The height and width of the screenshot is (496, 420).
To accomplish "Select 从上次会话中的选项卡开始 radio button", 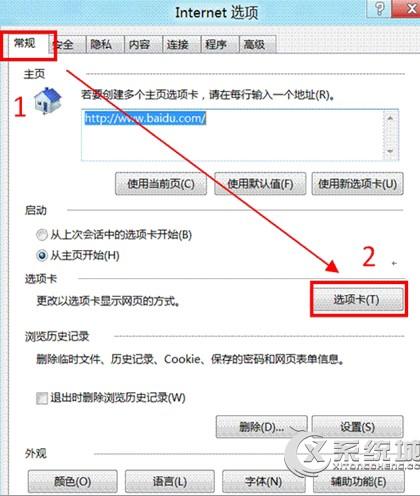I will 42,235.
